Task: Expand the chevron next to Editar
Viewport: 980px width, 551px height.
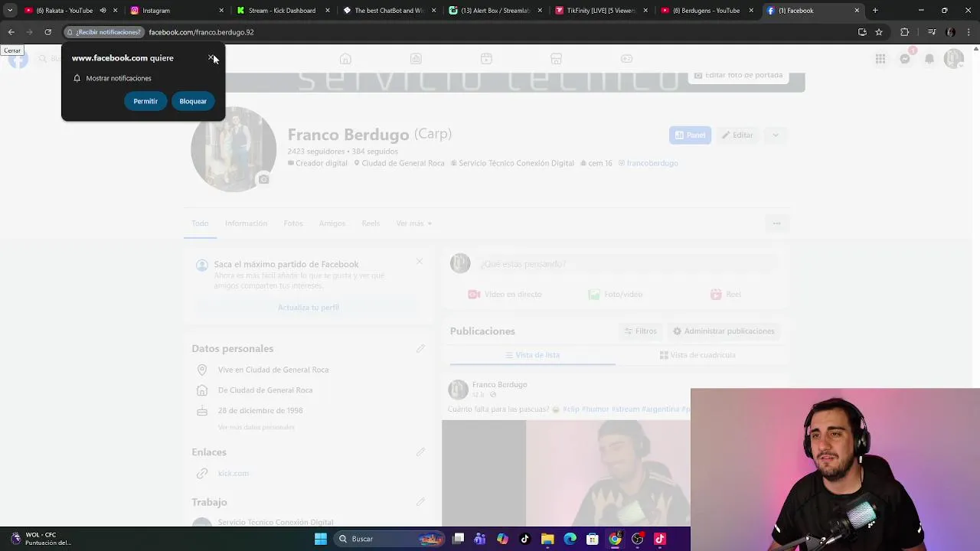Action: [x=776, y=135]
